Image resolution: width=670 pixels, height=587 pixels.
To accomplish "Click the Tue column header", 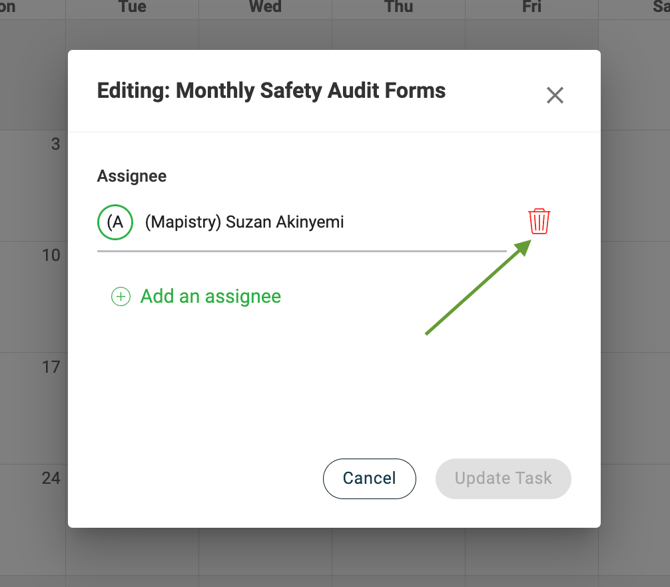I will (132, 6).
